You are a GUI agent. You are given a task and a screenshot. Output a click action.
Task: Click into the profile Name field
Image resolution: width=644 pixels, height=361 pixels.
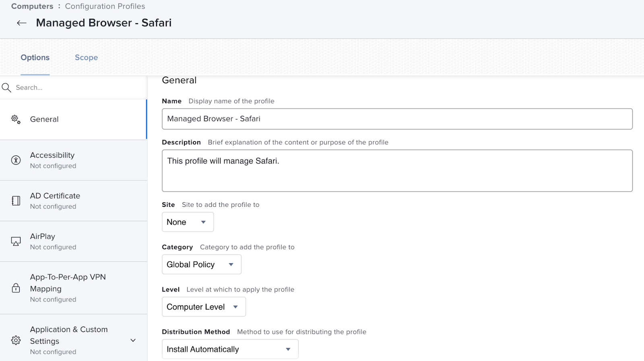coord(397,119)
